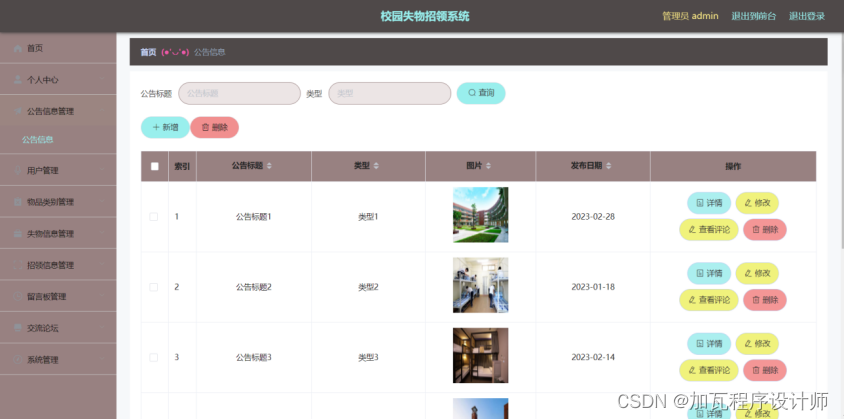Expand the 招领信息管理 menu arrow
This screenshot has height=420, width=844.
pyautogui.click(x=102, y=265)
